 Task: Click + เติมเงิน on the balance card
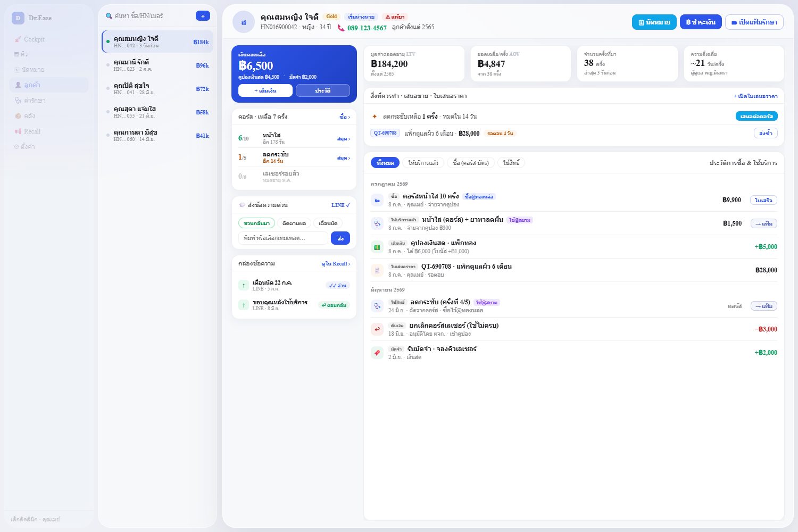pyautogui.click(x=265, y=90)
